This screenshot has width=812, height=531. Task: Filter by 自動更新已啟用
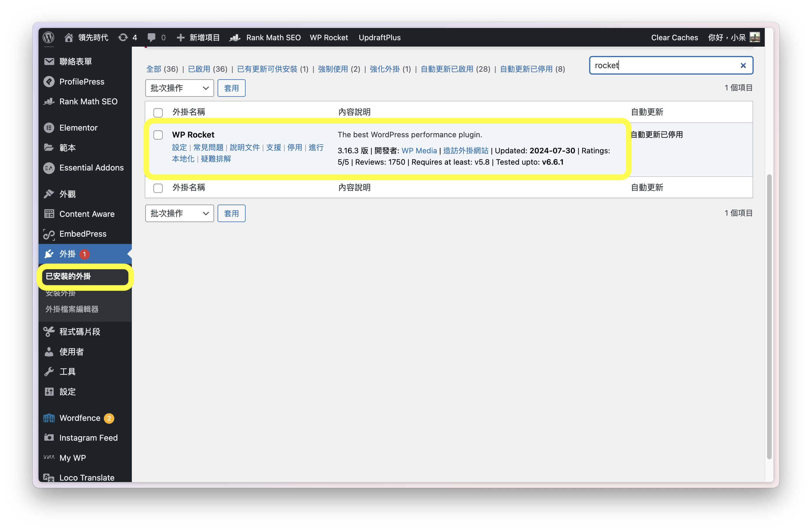[447, 69]
